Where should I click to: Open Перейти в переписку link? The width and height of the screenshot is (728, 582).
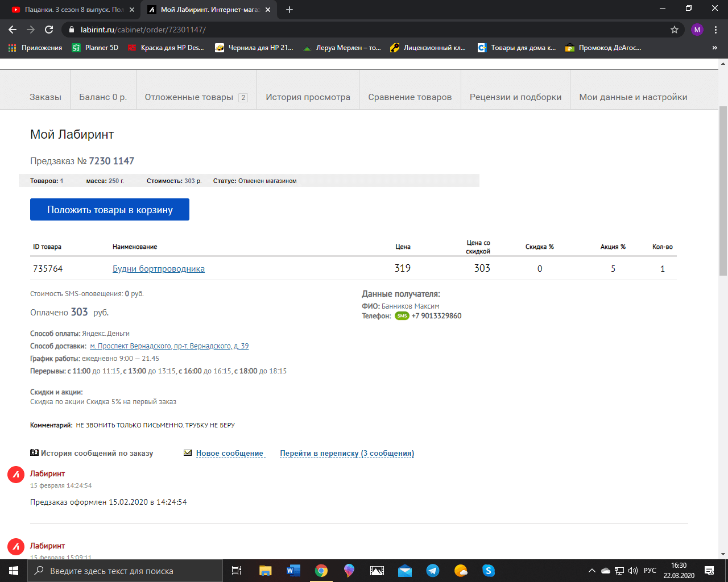click(x=347, y=454)
